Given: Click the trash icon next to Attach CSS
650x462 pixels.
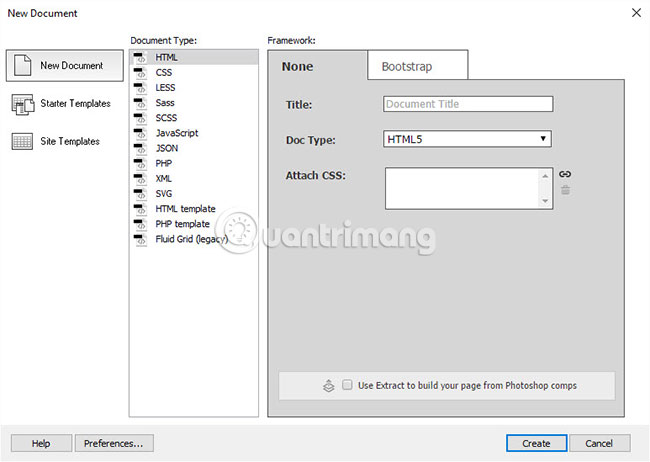Looking at the screenshot, I should pyautogui.click(x=565, y=190).
